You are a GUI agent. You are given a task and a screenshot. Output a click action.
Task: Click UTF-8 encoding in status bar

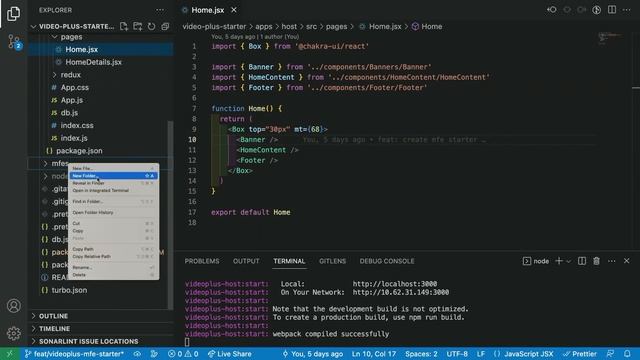[x=457, y=354]
